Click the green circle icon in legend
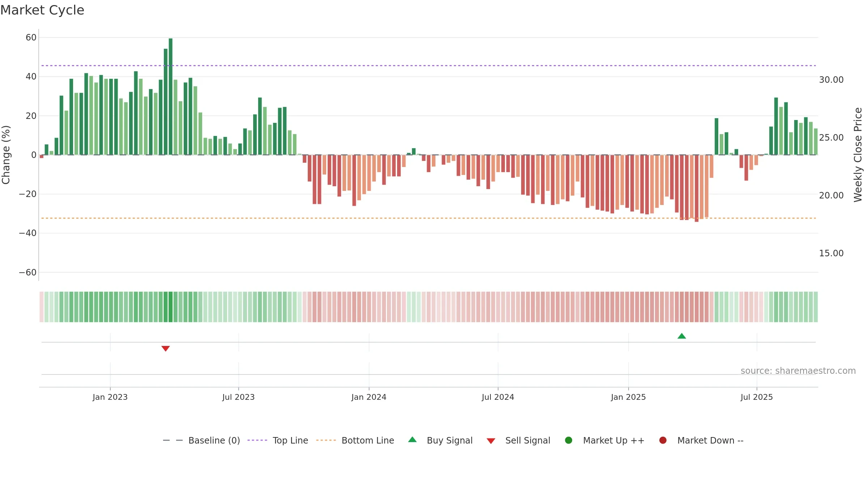 tap(569, 440)
